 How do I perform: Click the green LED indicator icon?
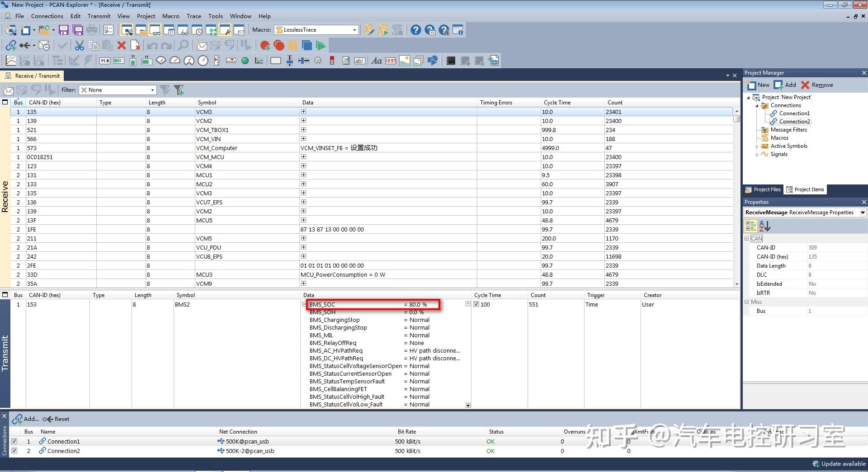pyautogui.click(x=245, y=61)
